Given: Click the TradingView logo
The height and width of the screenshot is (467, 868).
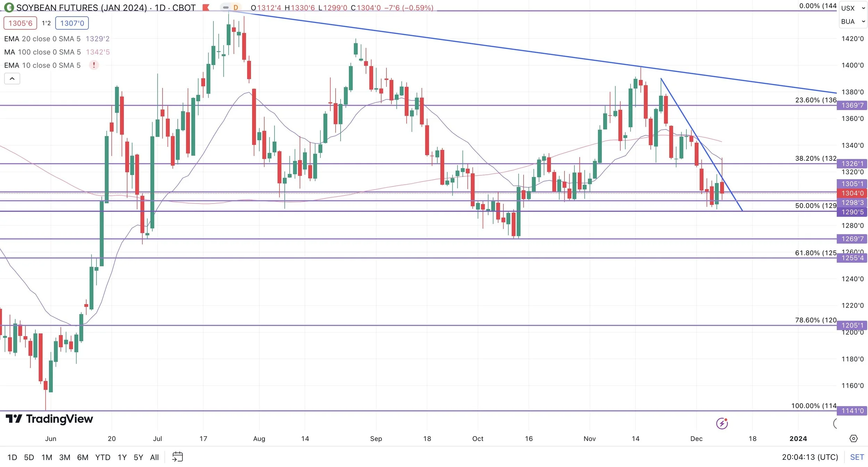Looking at the screenshot, I should (49, 419).
